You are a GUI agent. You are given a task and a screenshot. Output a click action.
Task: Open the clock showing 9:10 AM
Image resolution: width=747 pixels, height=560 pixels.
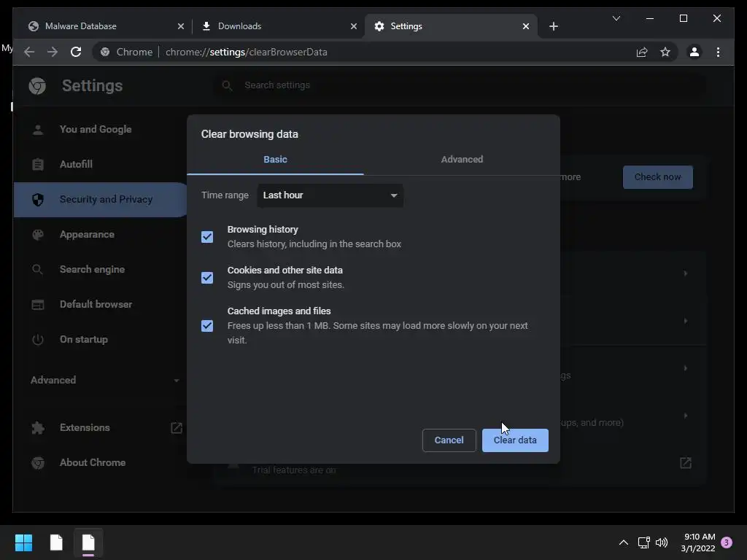click(698, 542)
